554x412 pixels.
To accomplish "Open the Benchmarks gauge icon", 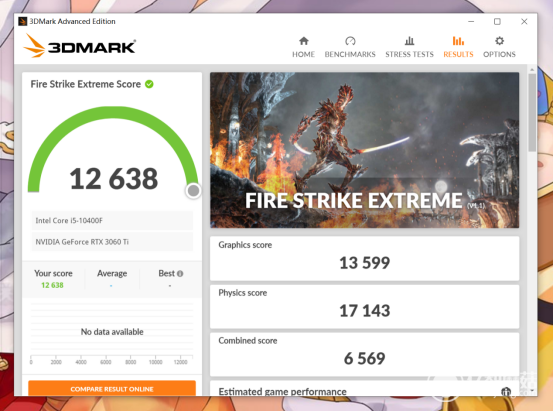I will pos(350,41).
